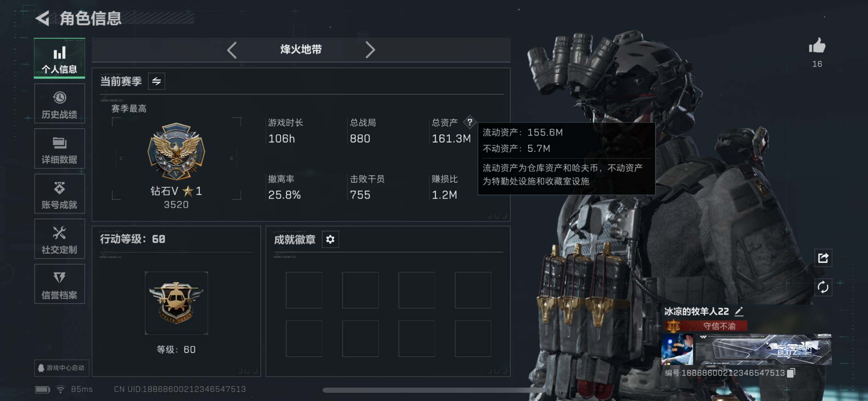Click the 游戏中心启动 button

[x=62, y=368]
